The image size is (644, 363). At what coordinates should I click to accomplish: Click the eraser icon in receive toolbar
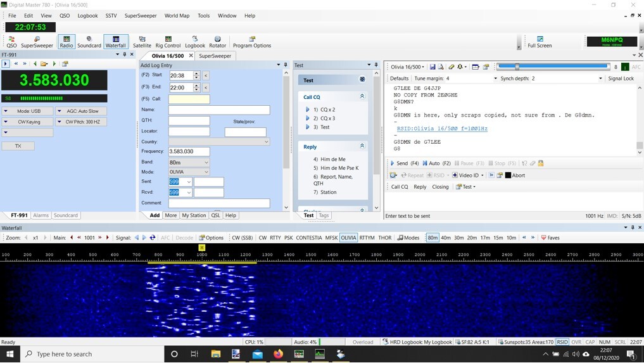[451, 67]
